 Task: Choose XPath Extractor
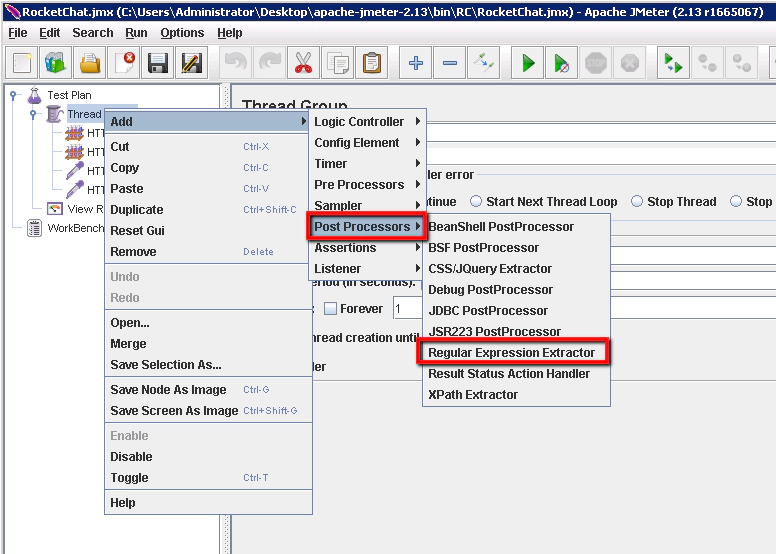click(517, 395)
